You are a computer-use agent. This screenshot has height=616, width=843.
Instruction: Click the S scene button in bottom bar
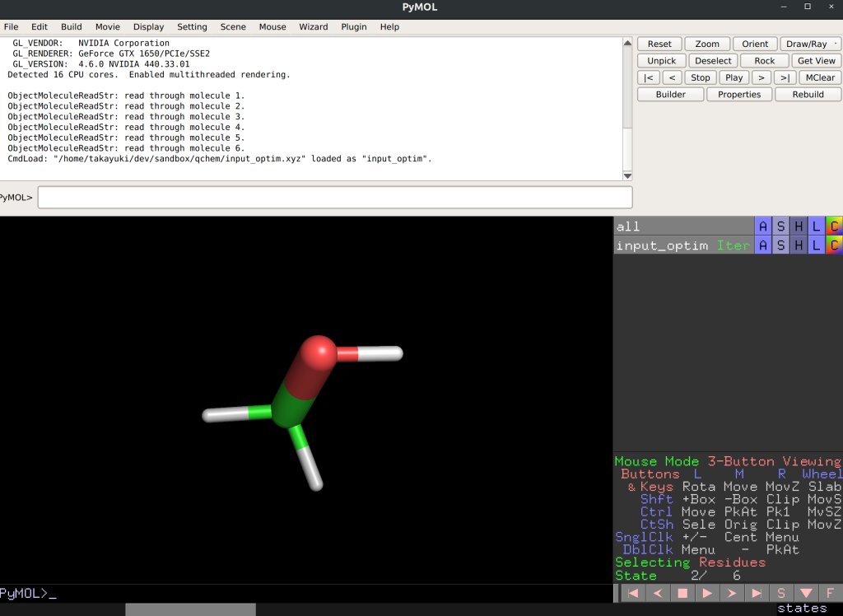pos(781,593)
